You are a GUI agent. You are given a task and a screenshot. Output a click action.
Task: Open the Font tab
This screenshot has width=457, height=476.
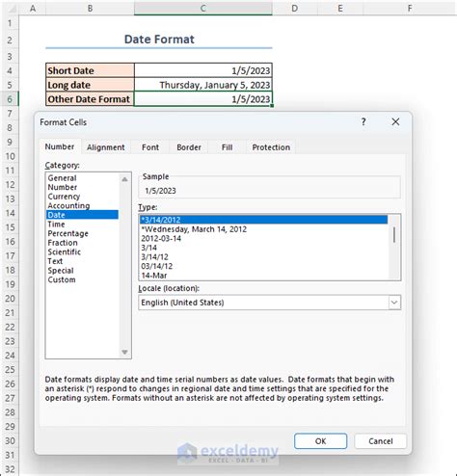150,147
